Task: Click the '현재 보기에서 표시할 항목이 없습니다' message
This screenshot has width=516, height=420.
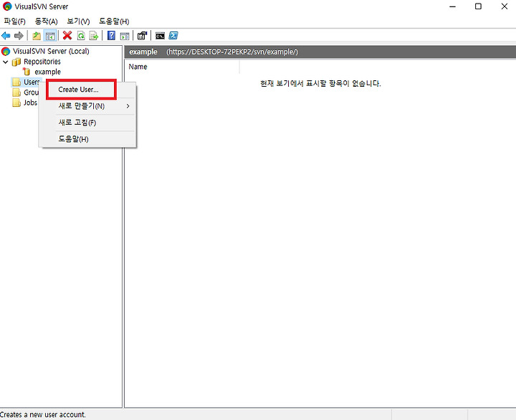Action: (x=320, y=84)
